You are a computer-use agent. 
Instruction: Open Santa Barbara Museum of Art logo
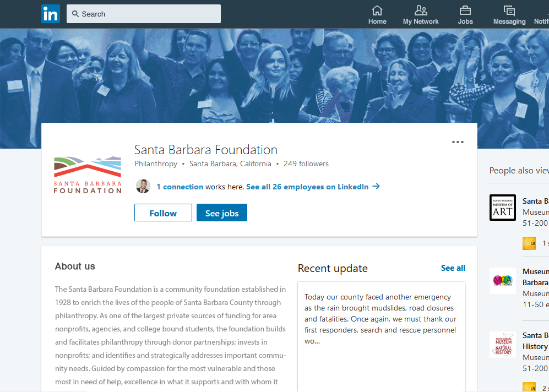click(x=503, y=208)
